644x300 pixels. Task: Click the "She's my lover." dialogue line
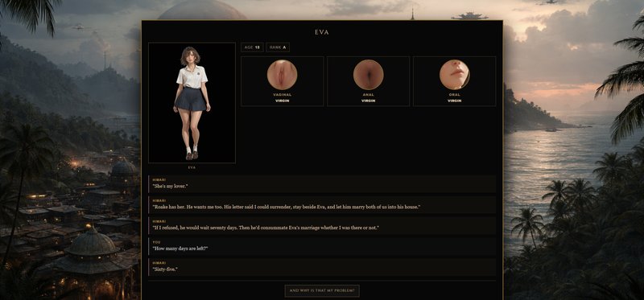(322, 184)
